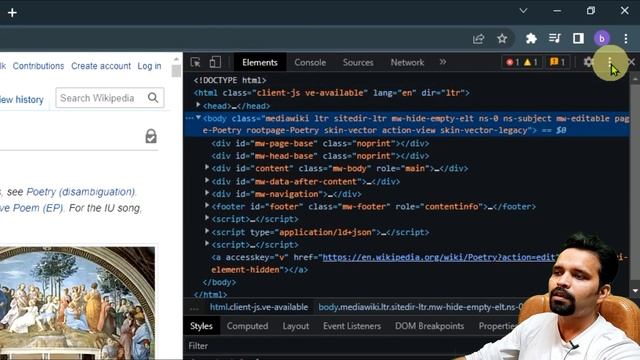Toggle the device toolbar icon in DevTools
This screenshot has width=640, height=360.
click(x=215, y=62)
